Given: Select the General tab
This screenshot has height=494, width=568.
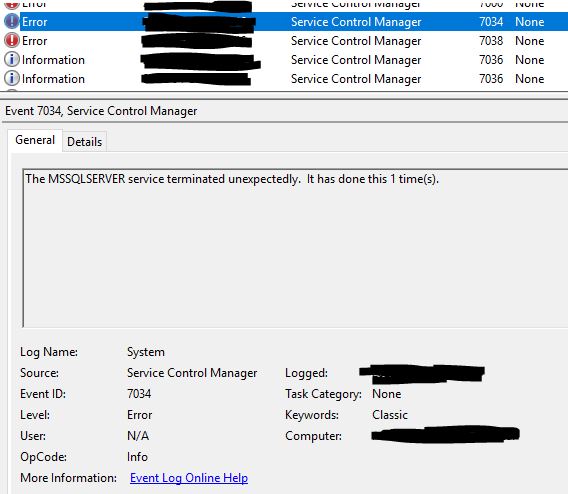Looking at the screenshot, I should [x=35, y=140].
